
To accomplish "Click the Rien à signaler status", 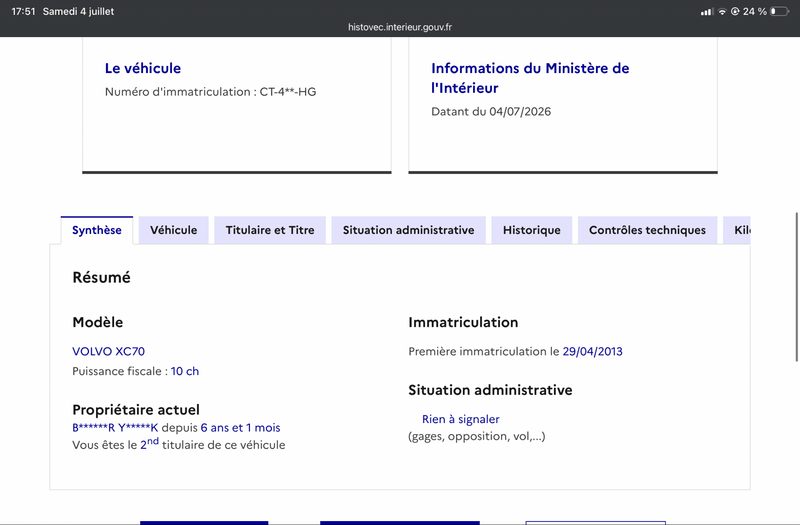I will coord(461,419).
